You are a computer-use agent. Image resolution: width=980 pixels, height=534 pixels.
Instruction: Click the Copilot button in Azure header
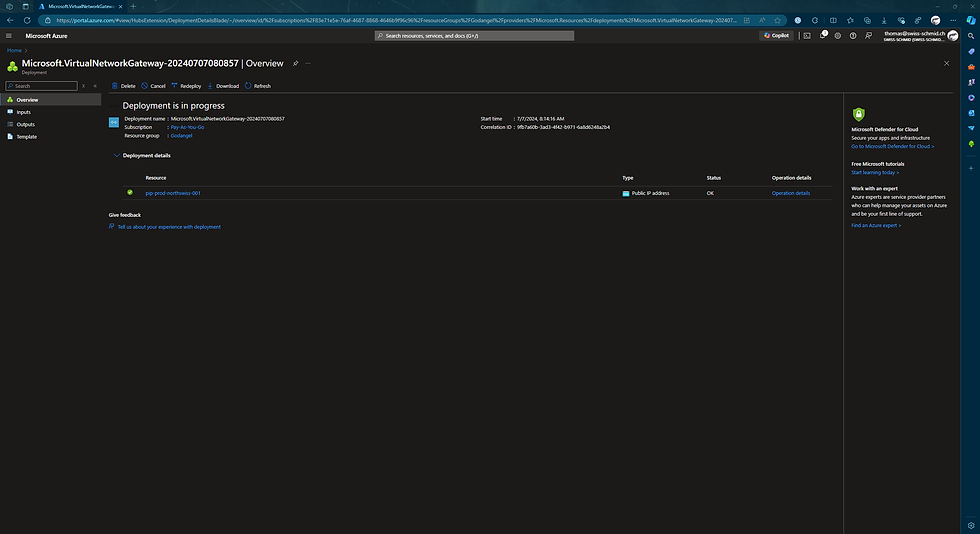[x=776, y=36]
